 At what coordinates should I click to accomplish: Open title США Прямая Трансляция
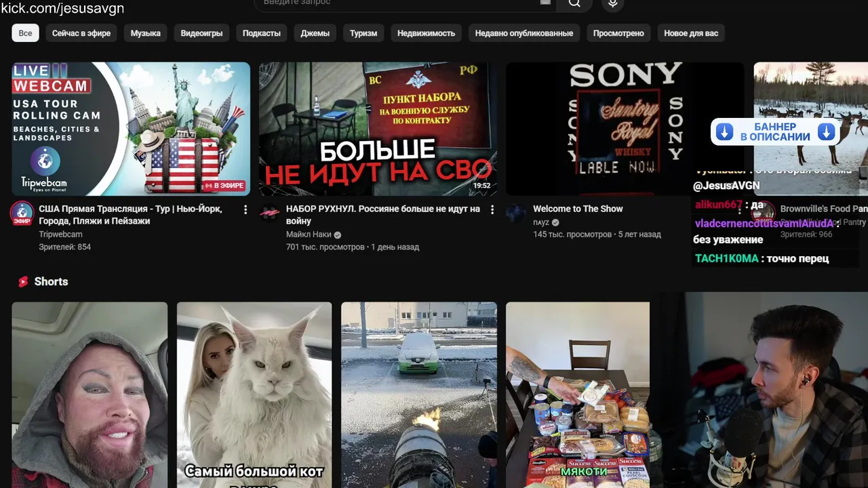[130, 215]
